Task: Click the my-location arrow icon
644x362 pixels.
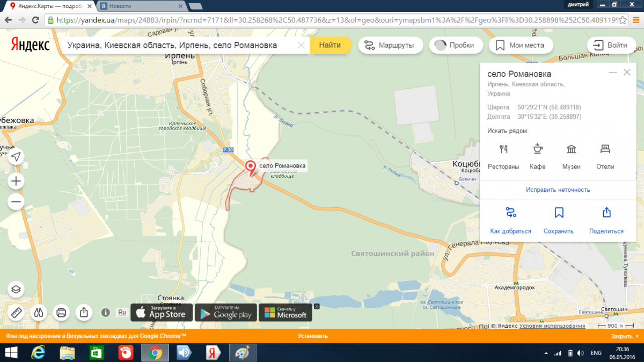Action: (16, 156)
